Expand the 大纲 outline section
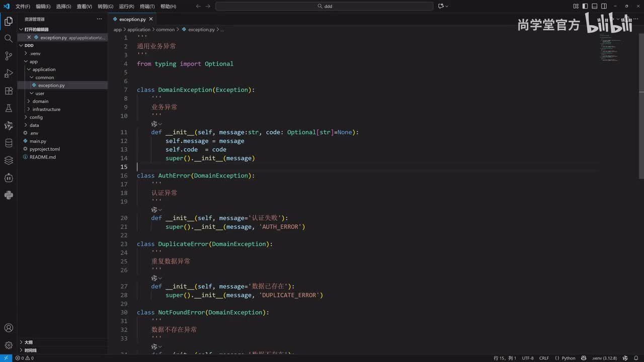Screen dimensions: 644x362 62,342
